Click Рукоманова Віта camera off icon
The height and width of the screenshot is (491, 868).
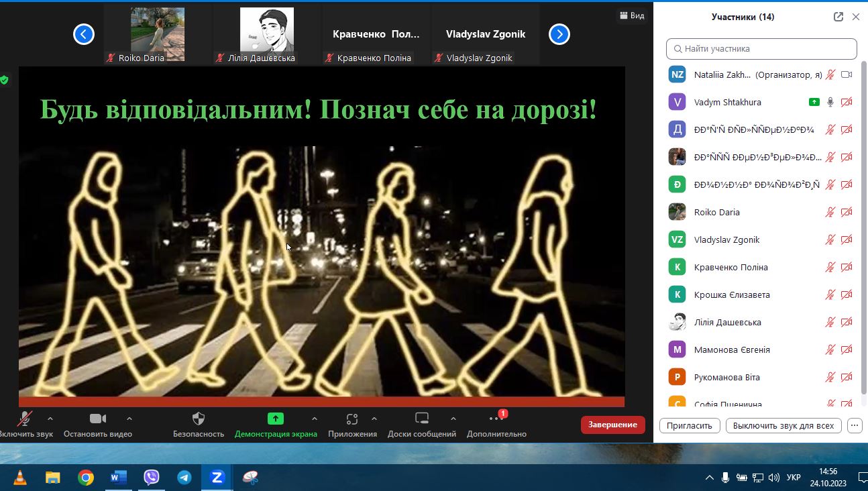coord(847,378)
